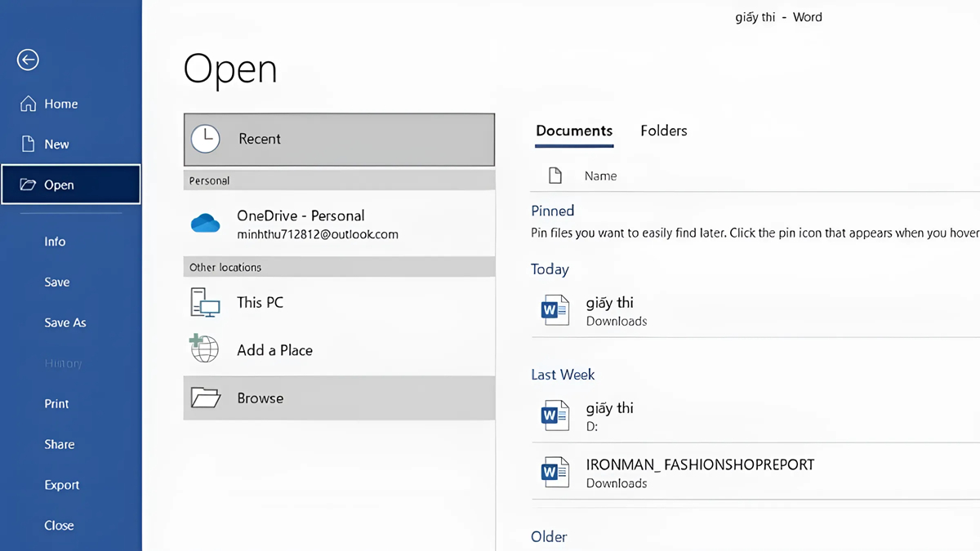Select the Documents tab
This screenshot has height=551, width=980.
tap(574, 131)
